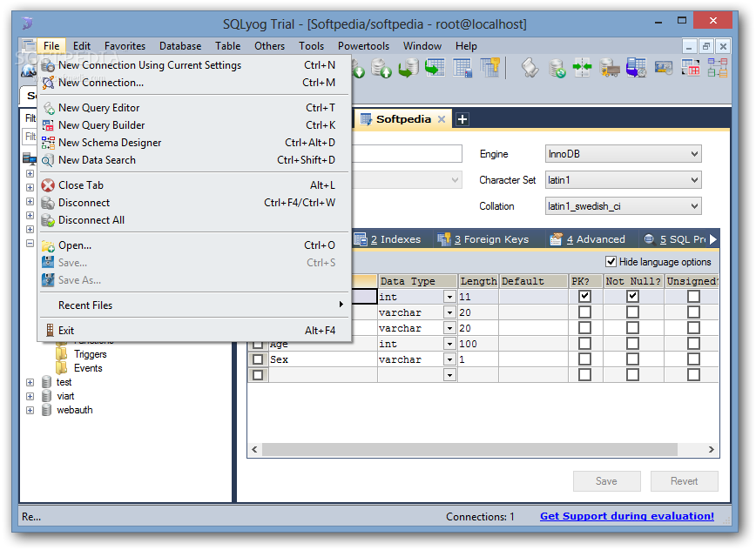Switch to the 4 Advanced tab
Viewport: 756px width, 550px height.
click(x=587, y=239)
